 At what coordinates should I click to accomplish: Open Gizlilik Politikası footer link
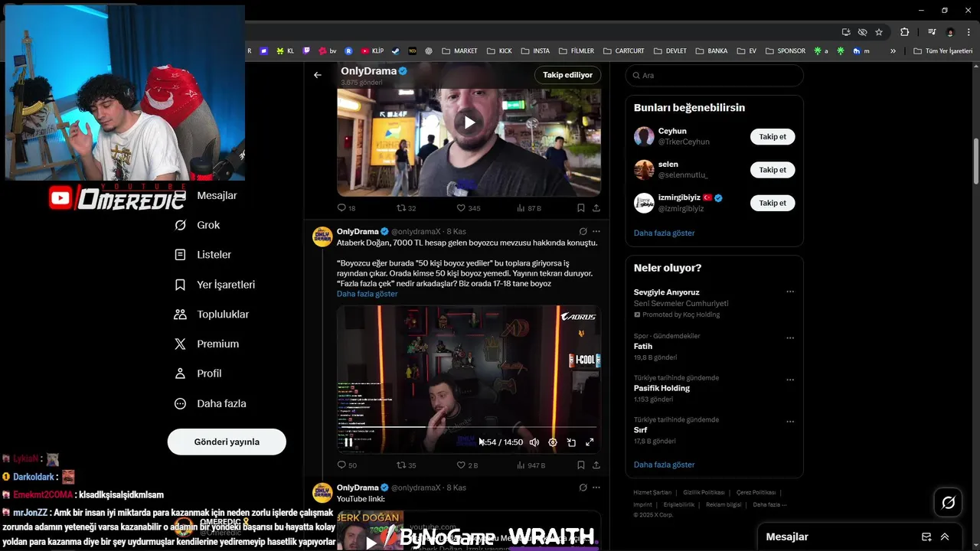pyautogui.click(x=704, y=492)
